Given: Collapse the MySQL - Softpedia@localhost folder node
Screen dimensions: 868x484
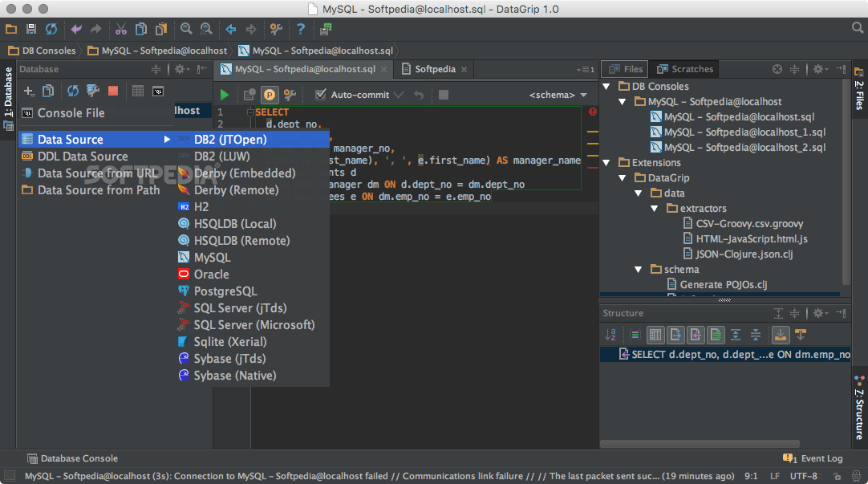Looking at the screenshot, I should (x=623, y=102).
